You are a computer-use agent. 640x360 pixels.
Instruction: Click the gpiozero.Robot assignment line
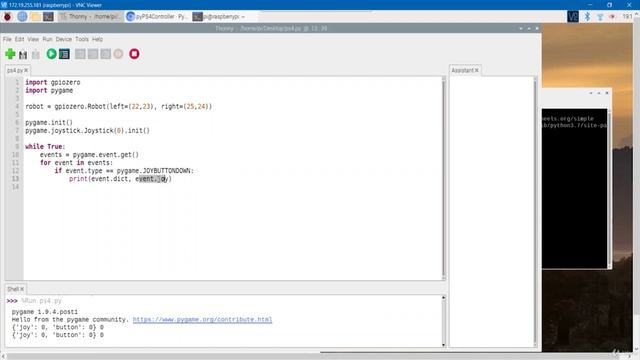[118, 107]
